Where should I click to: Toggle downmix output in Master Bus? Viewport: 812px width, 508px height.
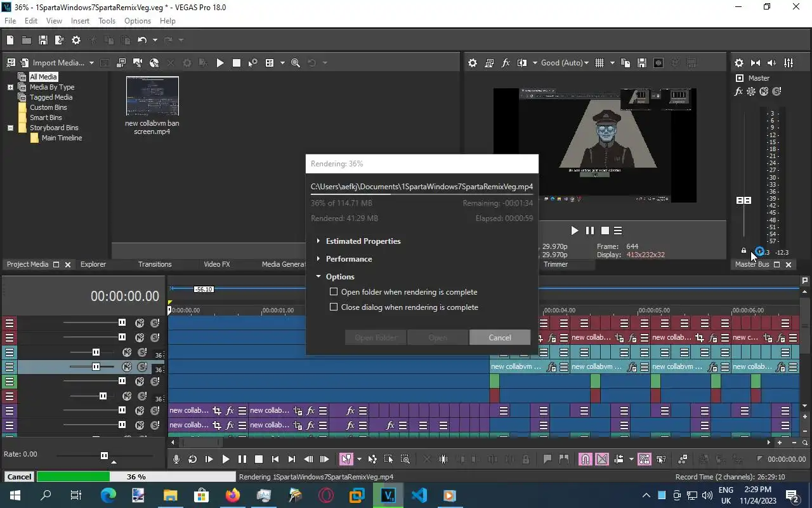point(756,63)
